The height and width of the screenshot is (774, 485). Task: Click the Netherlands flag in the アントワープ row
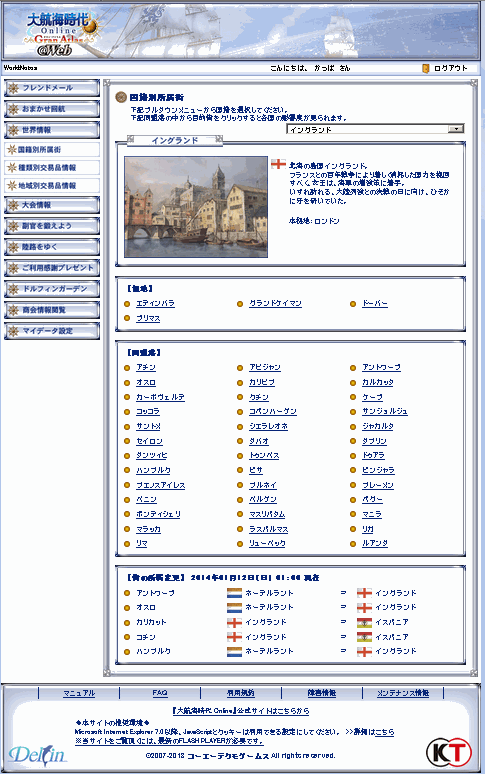[x=234, y=593]
